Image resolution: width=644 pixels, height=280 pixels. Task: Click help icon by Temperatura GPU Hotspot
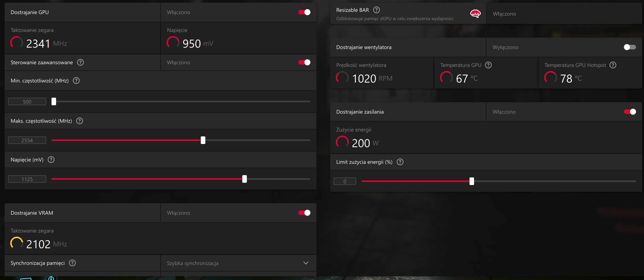click(613, 65)
